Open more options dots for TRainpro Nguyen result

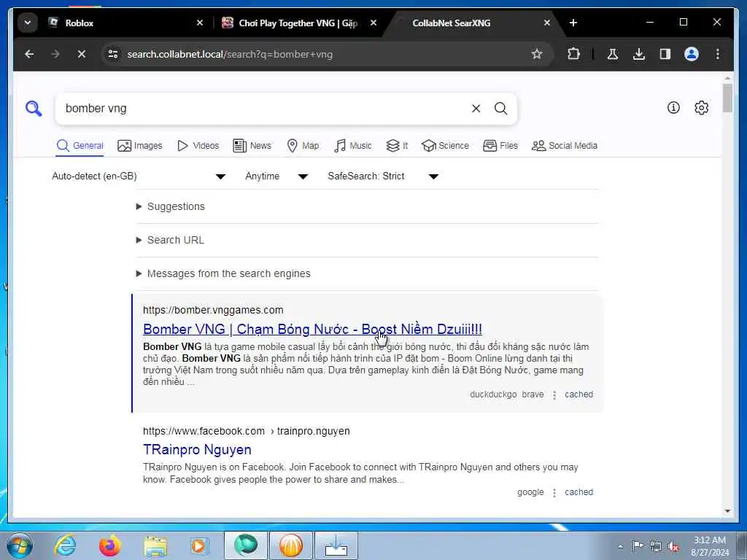point(554,493)
